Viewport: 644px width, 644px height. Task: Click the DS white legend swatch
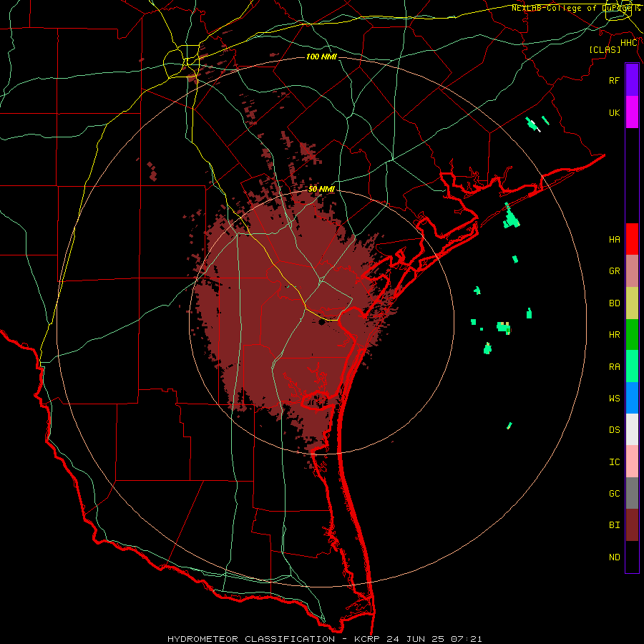click(x=632, y=429)
